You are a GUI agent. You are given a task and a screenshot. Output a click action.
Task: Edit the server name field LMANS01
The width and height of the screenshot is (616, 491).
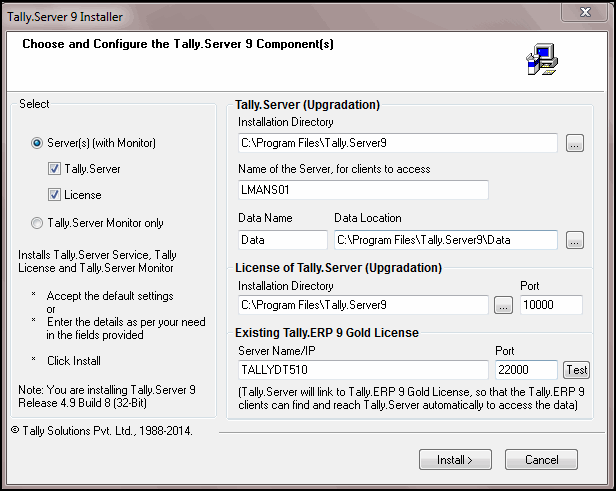[x=363, y=190]
